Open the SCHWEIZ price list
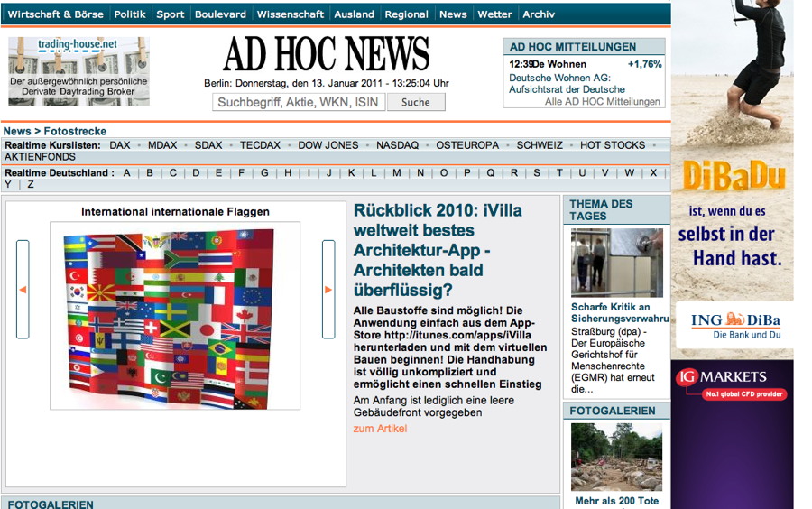Image resolution: width=812 pixels, height=509 pixels. click(540, 145)
